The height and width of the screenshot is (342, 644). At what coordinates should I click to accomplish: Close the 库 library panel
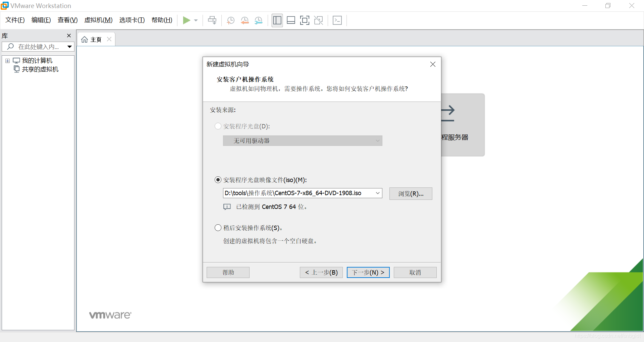69,36
